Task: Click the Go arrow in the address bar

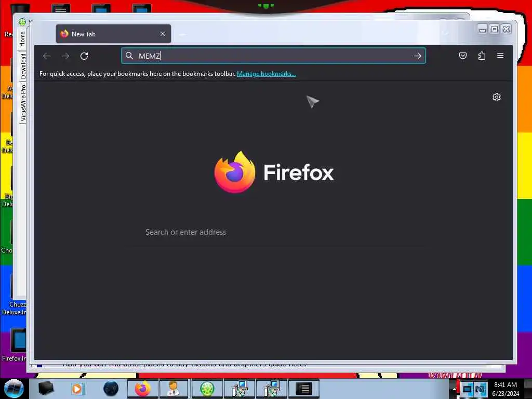Action: (418, 56)
